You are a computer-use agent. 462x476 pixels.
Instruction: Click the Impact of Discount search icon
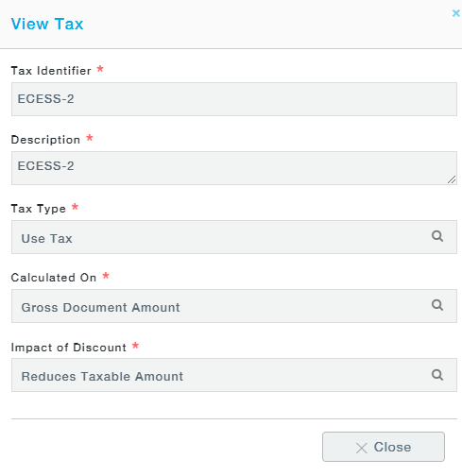point(437,375)
